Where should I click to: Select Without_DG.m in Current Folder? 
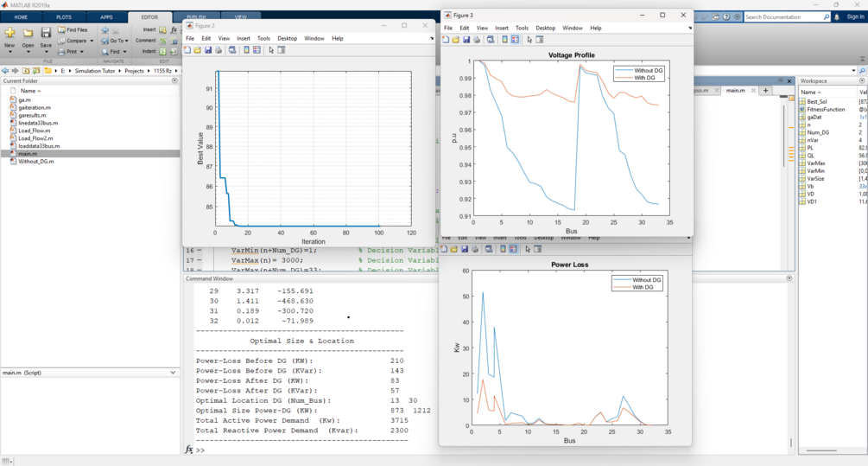[x=36, y=162]
